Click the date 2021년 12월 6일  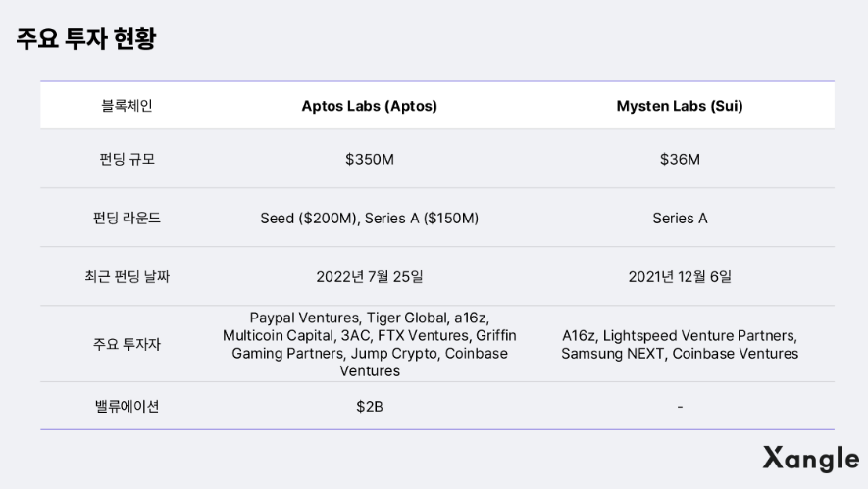pyautogui.click(x=679, y=276)
